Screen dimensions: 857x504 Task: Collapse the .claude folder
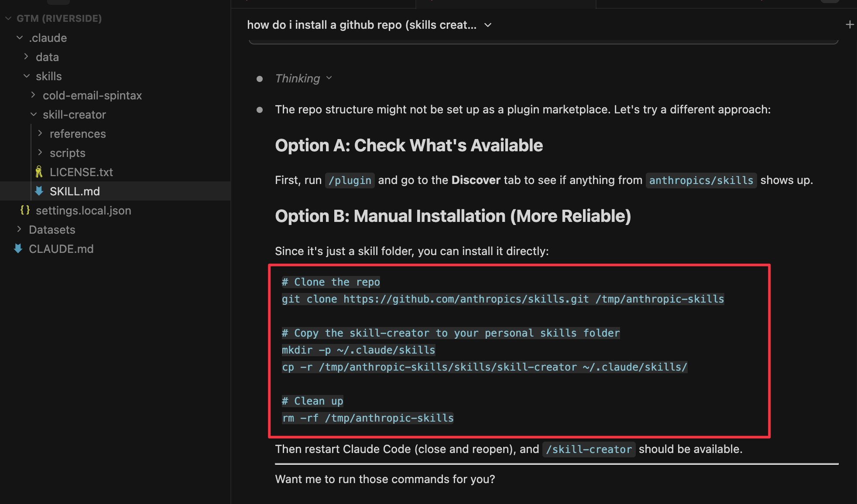tap(20, 38)
